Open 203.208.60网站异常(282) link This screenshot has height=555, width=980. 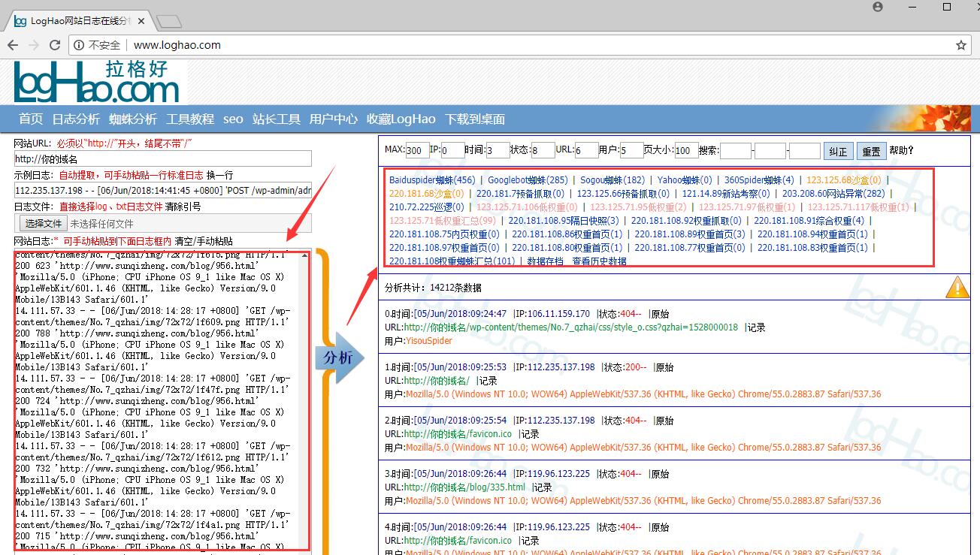point(833,194)
